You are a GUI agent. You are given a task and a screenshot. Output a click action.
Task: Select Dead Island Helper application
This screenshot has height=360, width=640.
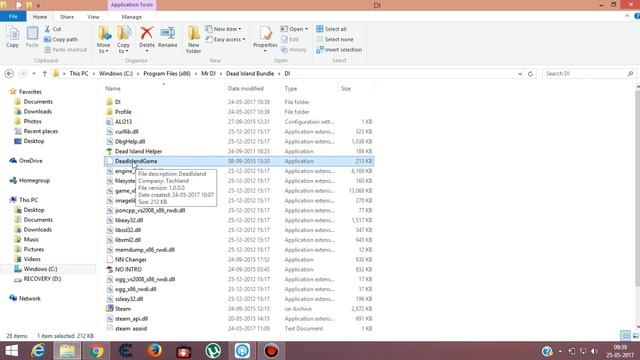click(x=138, y=151)
